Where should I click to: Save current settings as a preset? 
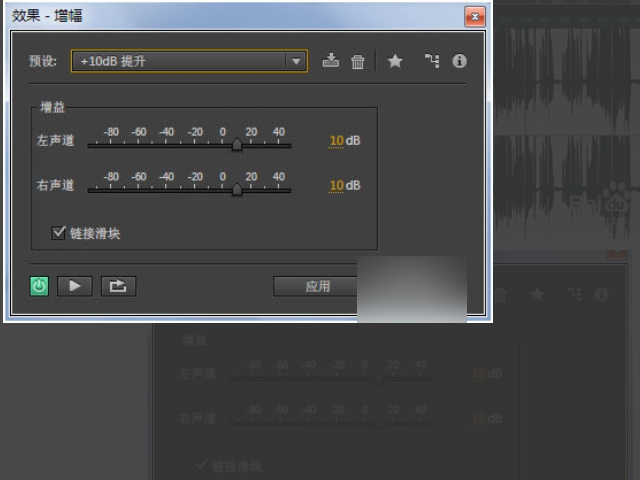(331, 61)
